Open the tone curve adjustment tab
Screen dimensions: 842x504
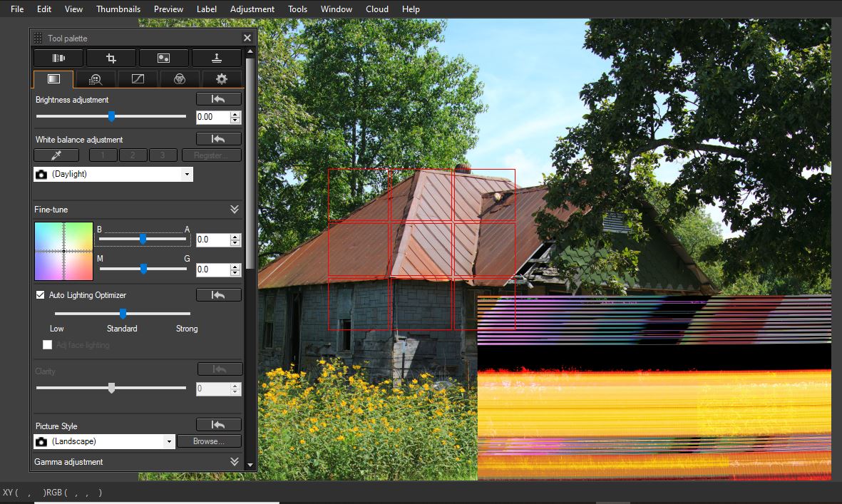[138, 79]
